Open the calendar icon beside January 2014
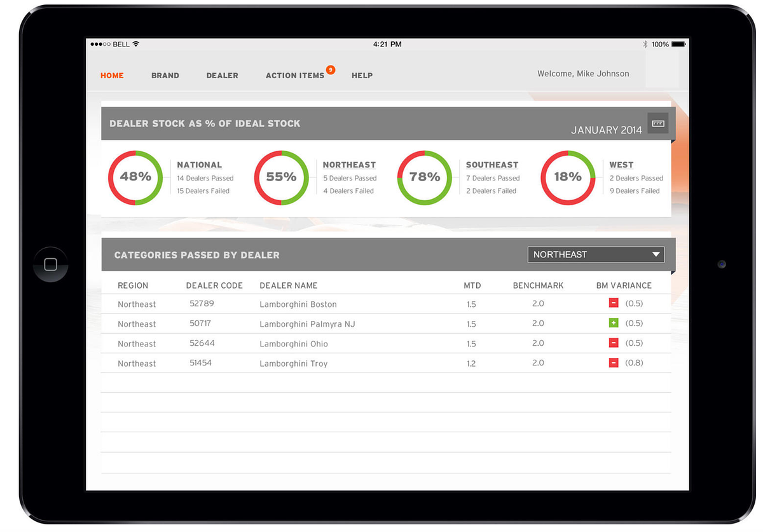The image size is (763, 532). (x=658, y=123)
